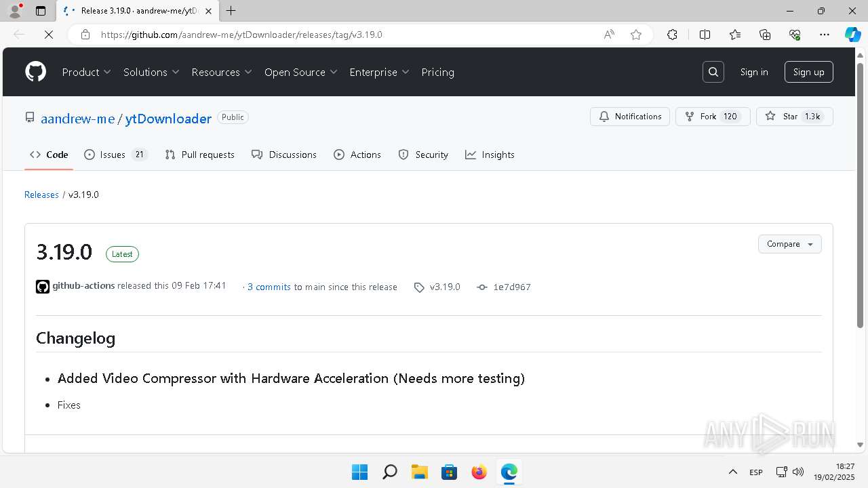The height and width of the screenshot is (488, 868).
Task: Open the aandrew-me owner link
Action: [x=77, y=119]
